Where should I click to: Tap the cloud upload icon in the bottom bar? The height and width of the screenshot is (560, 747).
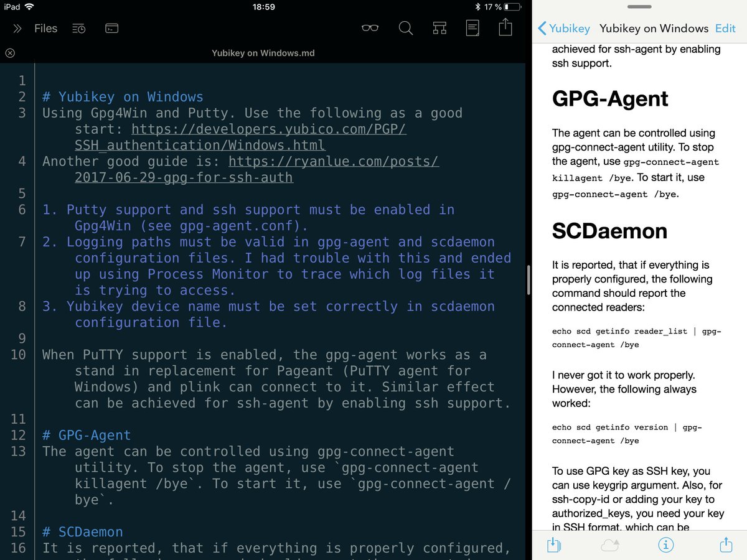click(609, 544)
